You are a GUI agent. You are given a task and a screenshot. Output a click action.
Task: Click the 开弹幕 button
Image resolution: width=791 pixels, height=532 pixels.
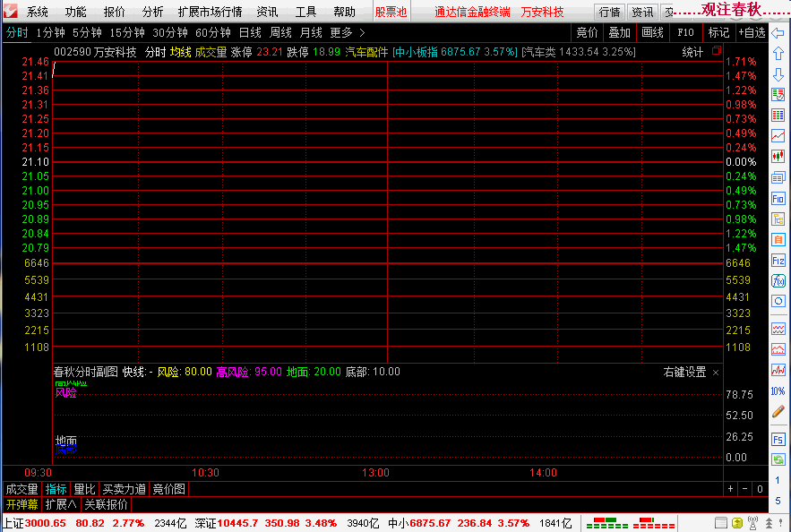(x=22, y=504)
